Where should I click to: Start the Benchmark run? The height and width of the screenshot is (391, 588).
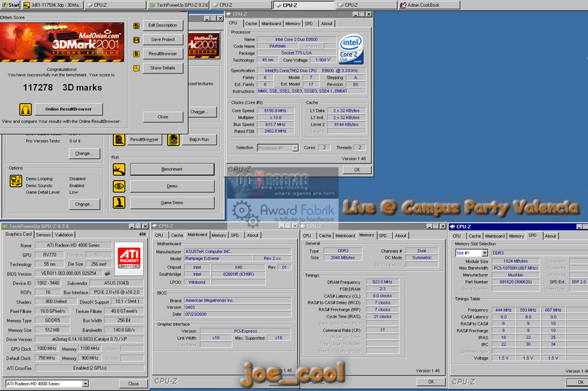(172, 170)
